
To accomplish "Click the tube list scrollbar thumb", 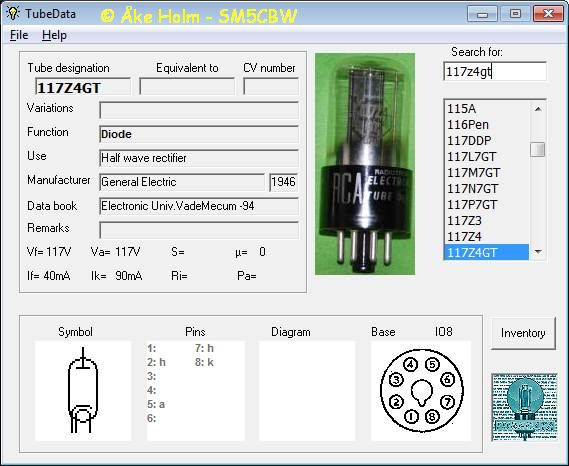I will [x=538, y=149].
